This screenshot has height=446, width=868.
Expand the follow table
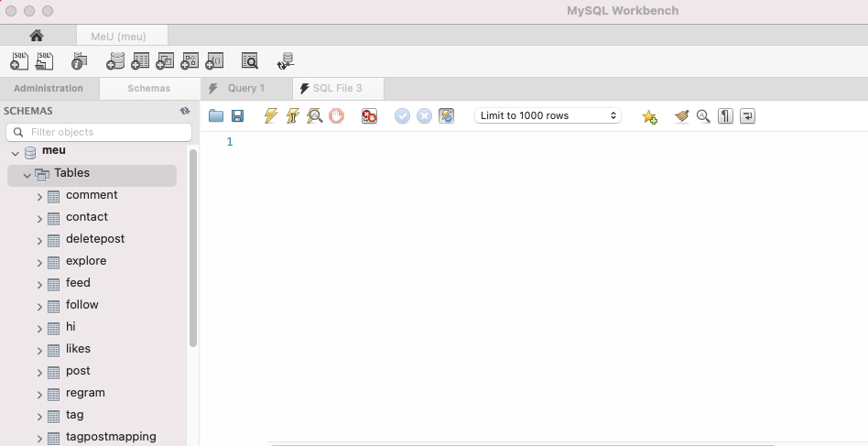click(x=39, y=307)
